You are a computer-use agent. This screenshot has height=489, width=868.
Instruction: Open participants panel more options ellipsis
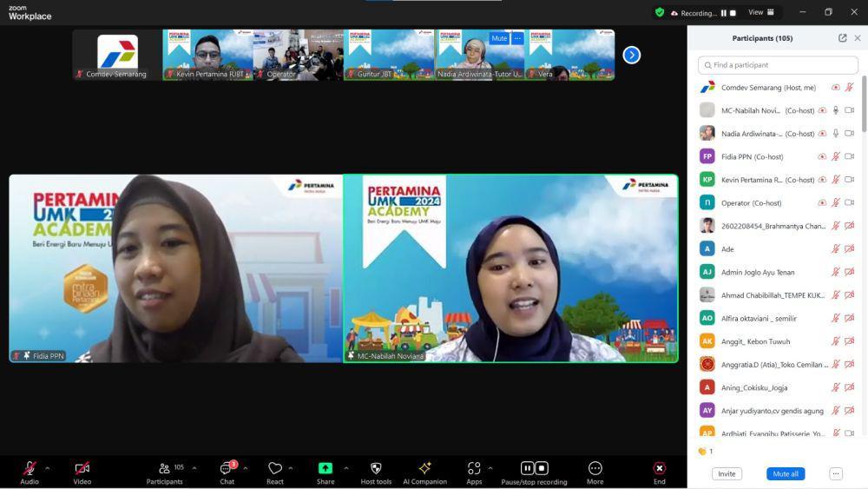[x=836, y=474]
